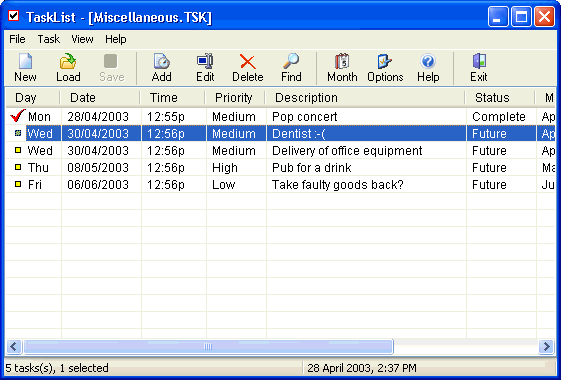Click yellow marker on Delivery of office equipment row
The width and height of the screenshot is (561, 380).
click(x=18, y=150)
